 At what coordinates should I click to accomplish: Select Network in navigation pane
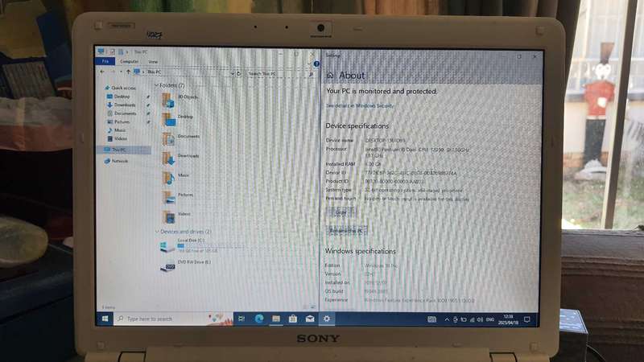(x=117, y=161)
